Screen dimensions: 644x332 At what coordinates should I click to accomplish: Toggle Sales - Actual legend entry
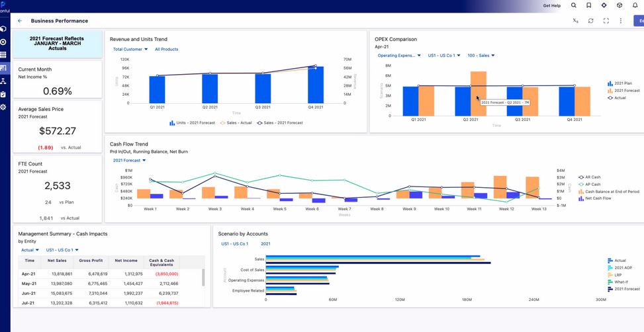pyautogui.click(x=236, y=123)
